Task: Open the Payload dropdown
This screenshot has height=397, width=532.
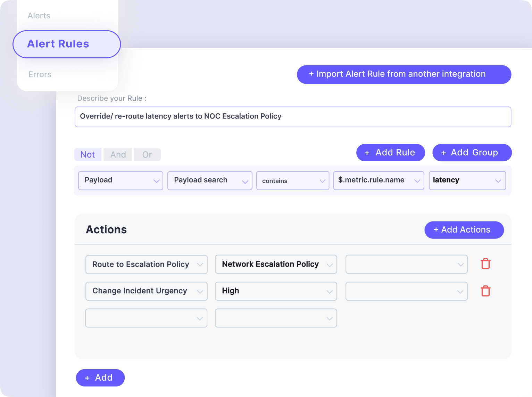Action: 120,180
